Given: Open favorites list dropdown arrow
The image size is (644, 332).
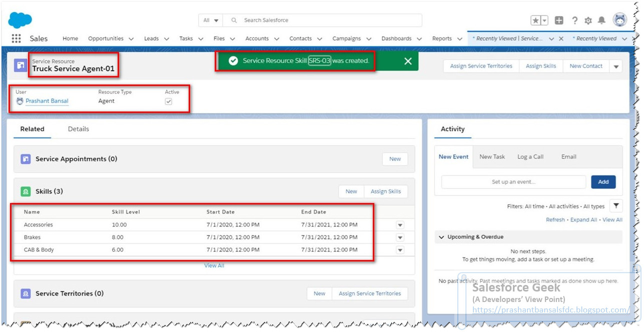Looking at the screenshot, I should coord(544,20).
